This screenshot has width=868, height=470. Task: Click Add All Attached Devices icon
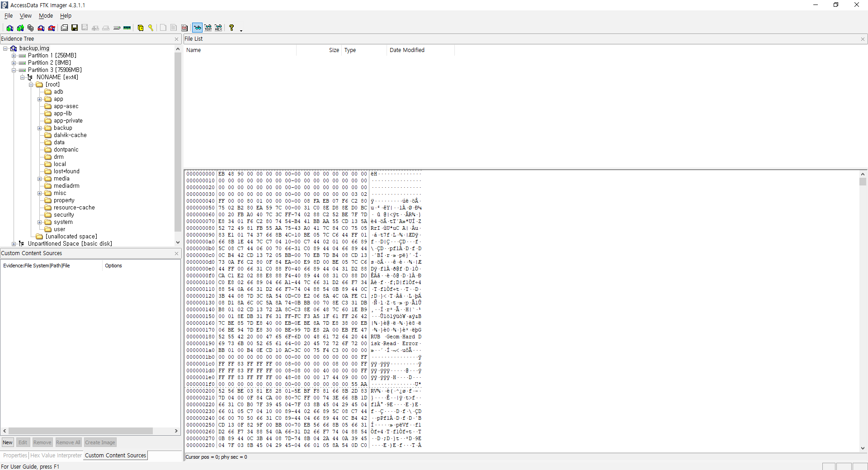coord(20,28)
